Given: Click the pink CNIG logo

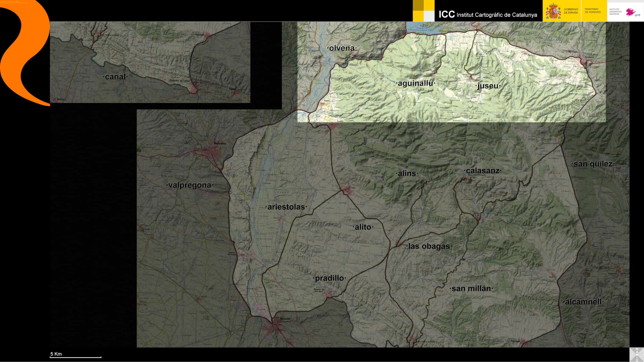Looking at the screenshot, I should (630, 12).
